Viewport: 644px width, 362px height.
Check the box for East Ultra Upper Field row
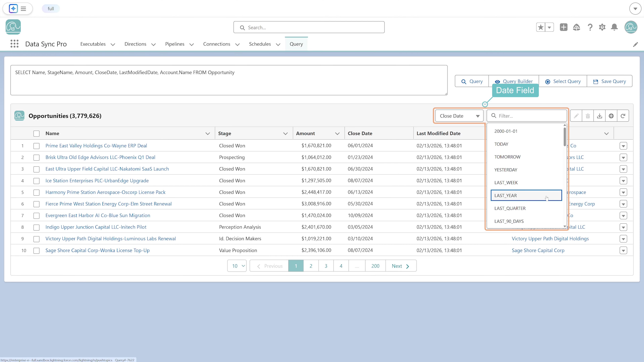tap(36, 169)
